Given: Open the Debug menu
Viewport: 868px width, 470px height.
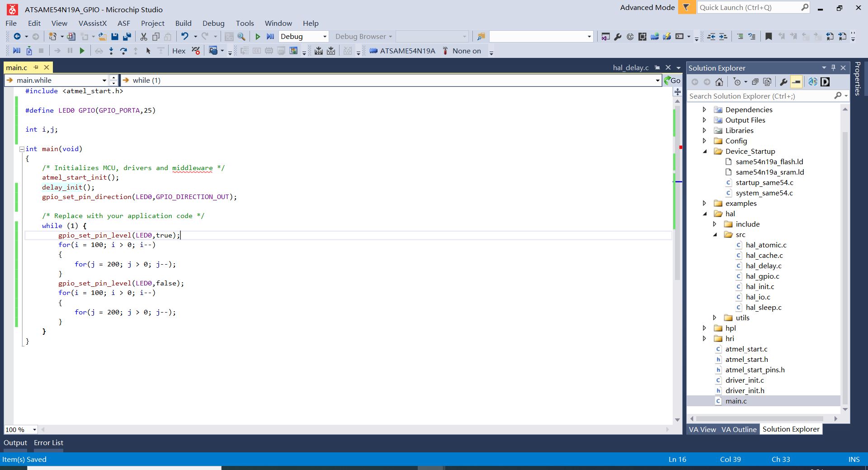Looking at the screenshot, I should tap(213, 23).
